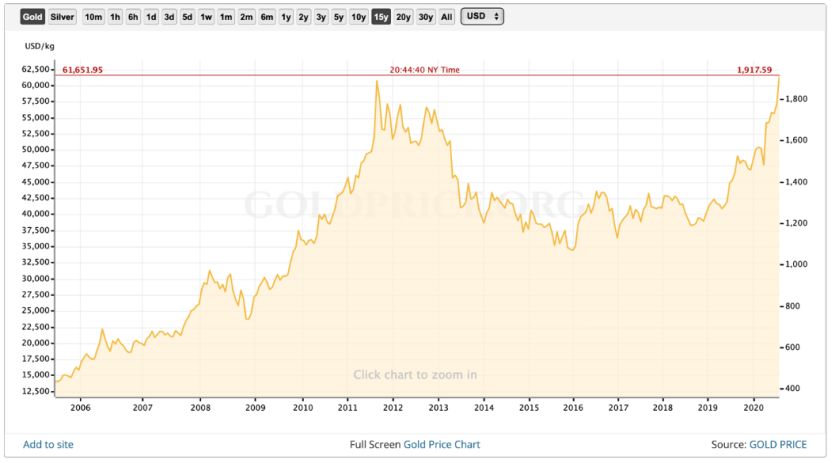Open the Add to site link
The width and height of the screenshot is (832, 463).
point(48,444)
